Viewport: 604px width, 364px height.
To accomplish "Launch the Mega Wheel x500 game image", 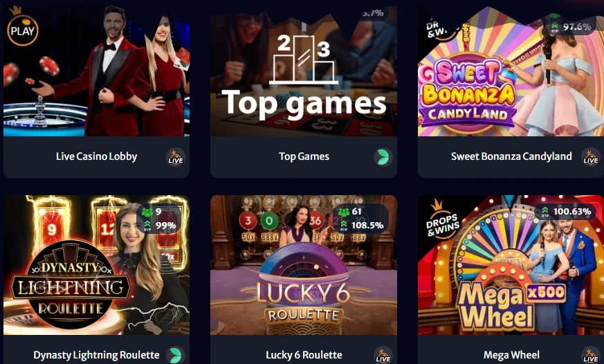I will 511,265.
